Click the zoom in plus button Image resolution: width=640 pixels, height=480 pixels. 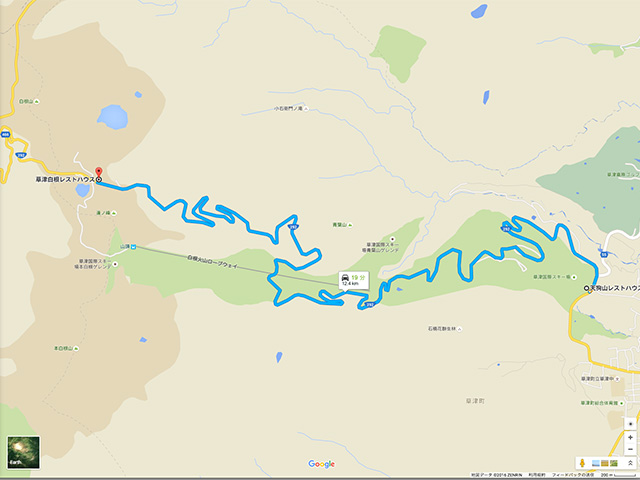click(630, 437)
